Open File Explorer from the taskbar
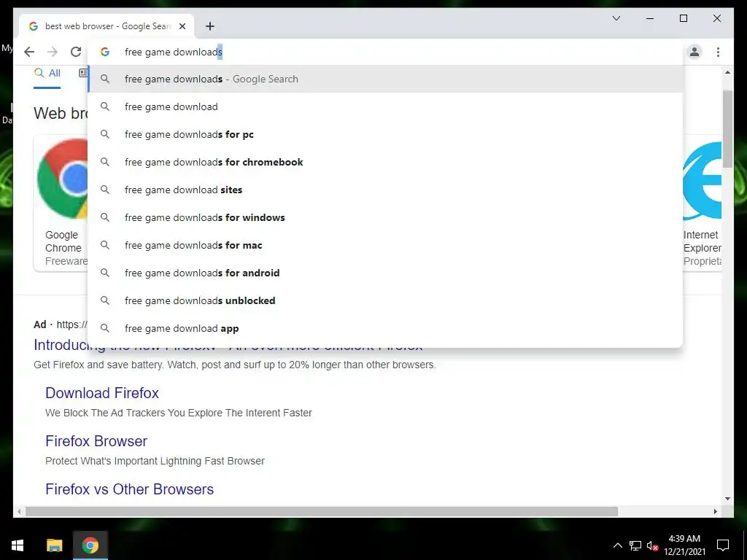 tap(54, 545)
